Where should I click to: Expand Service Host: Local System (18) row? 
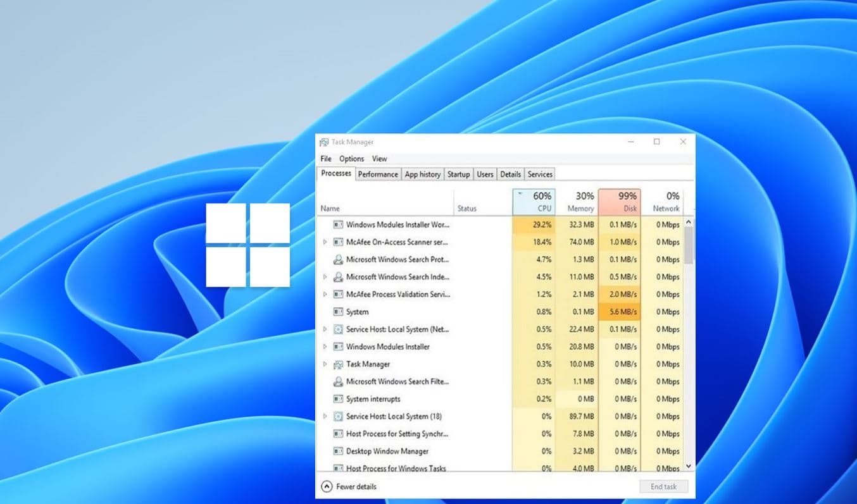pos(325,416)
